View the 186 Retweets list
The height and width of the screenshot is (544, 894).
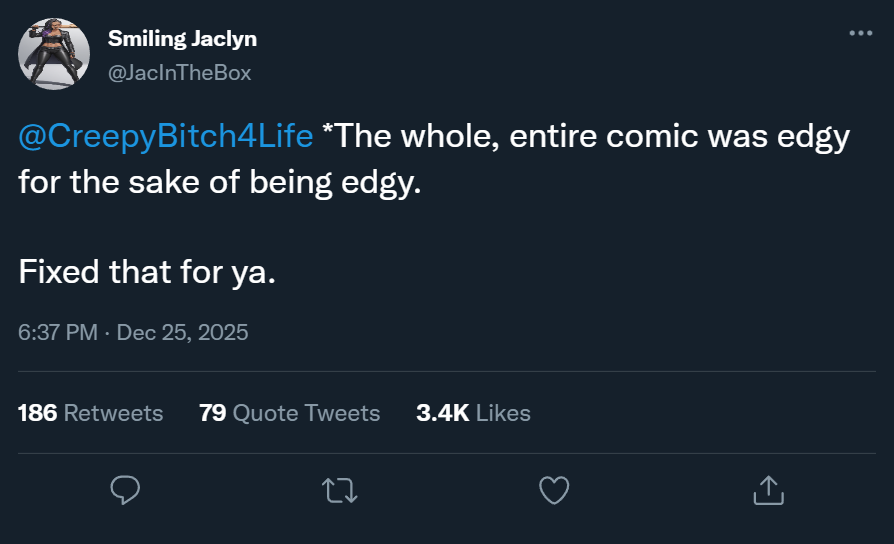90,413
